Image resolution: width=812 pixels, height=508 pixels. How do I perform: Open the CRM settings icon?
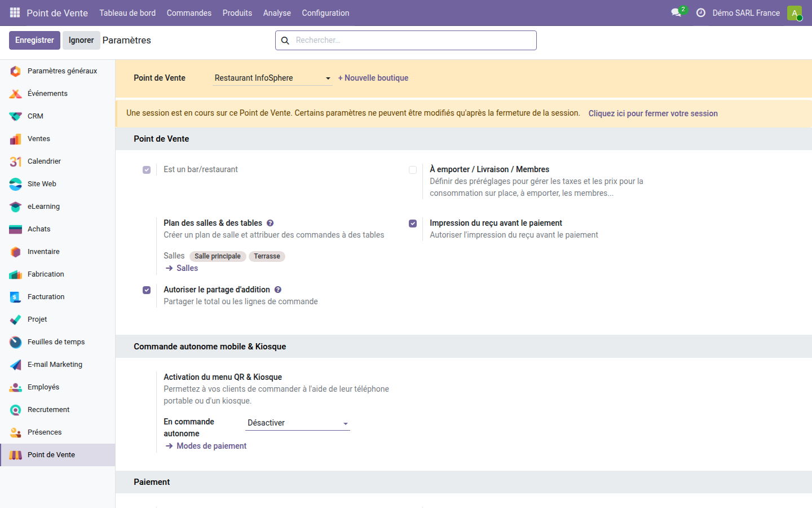16,116
